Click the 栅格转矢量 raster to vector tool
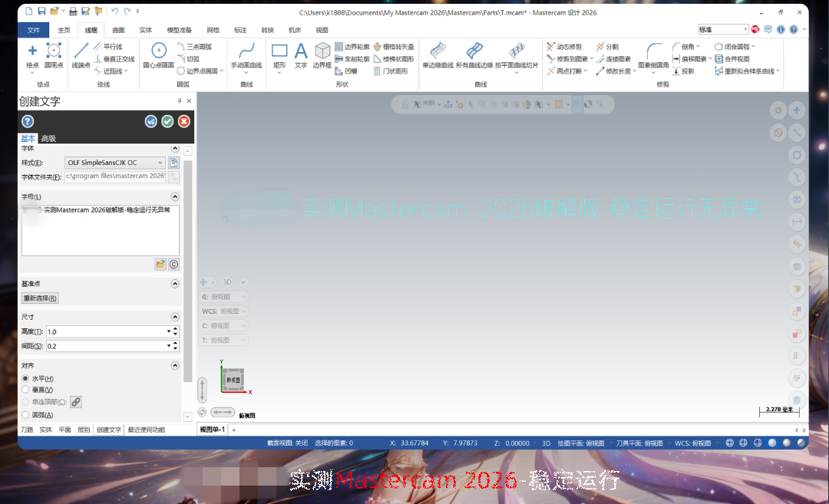Image resolution: width=829 pixels, height=504 pixels. (394, 47)
